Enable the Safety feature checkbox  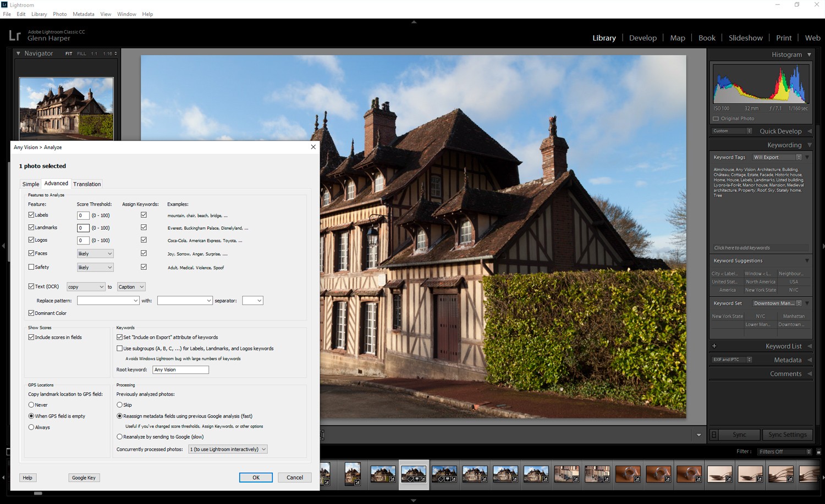pyautogui.click(x=31, y=267)
